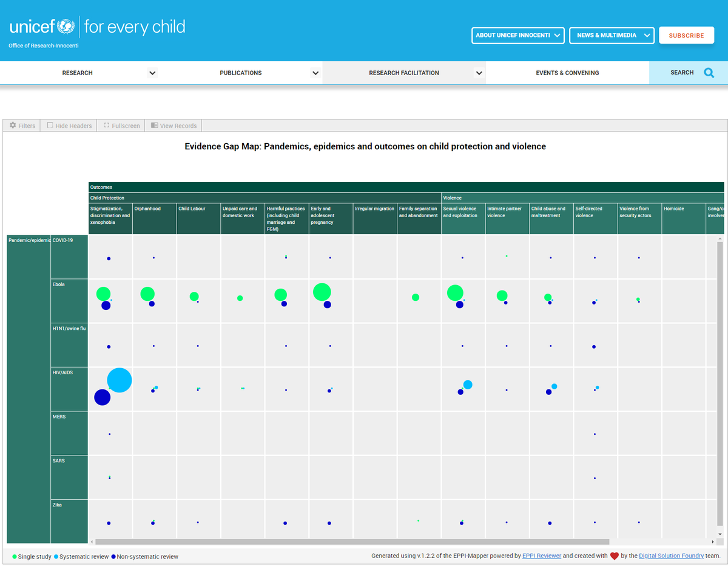
Task: Select the COVID-19 stigmatization dot
Action: [109, 258]
